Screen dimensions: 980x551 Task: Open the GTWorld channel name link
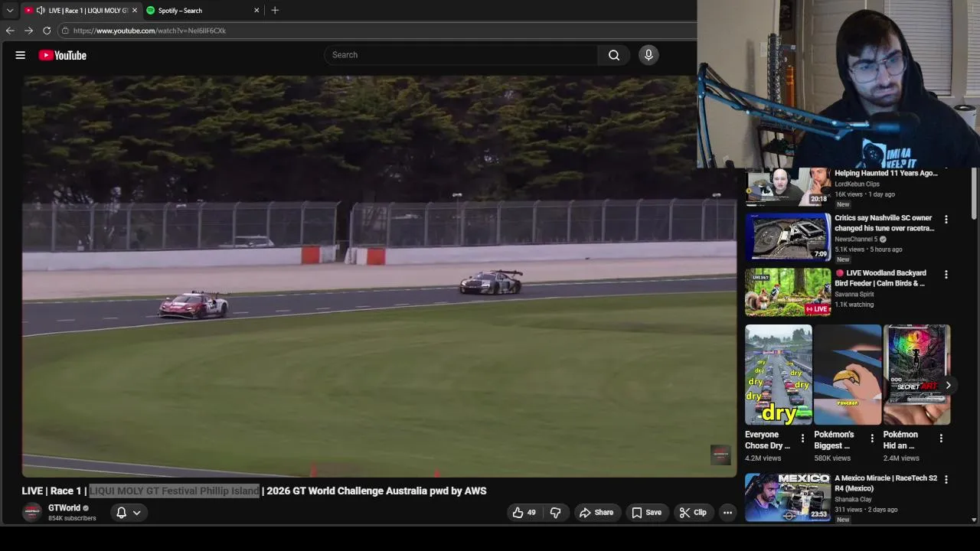pyautogui.click(x=64, y=508)
